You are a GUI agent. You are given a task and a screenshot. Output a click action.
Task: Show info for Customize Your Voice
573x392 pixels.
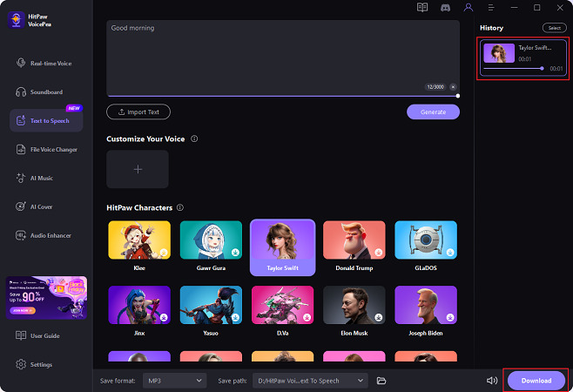(x=194, y=139)
